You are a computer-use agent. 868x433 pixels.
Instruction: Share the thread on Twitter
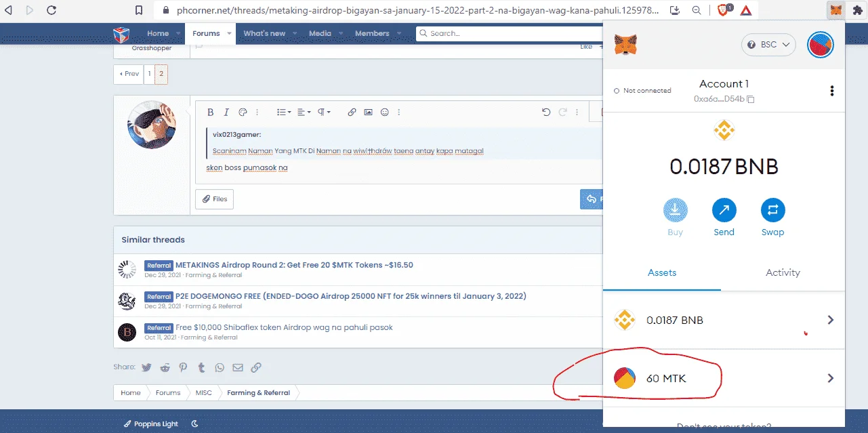(x=146, y=367)
